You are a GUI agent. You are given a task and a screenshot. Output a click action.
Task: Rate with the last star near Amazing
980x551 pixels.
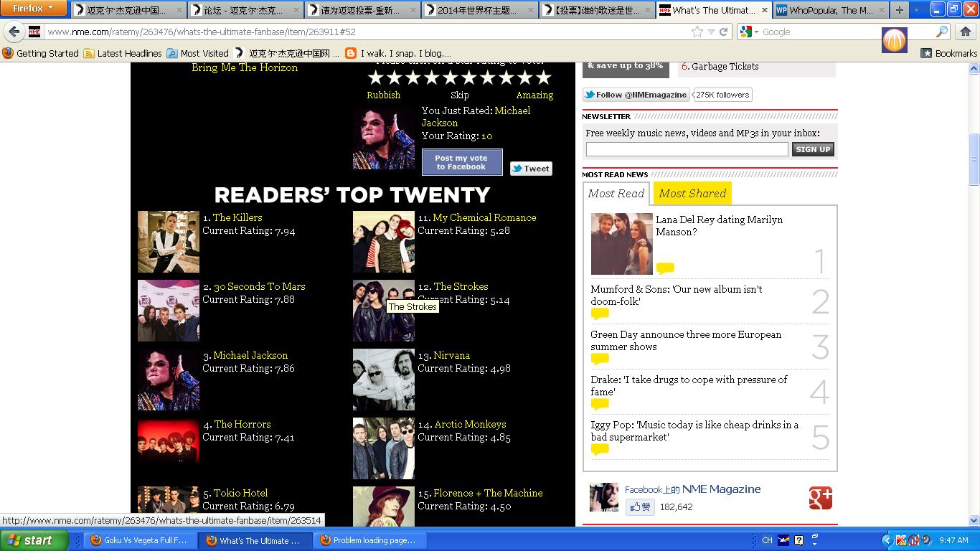click(544, 77)
